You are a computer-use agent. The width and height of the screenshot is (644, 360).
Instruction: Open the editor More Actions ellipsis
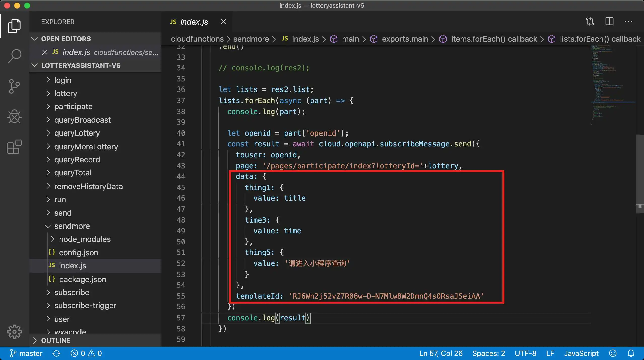(628, 22)
